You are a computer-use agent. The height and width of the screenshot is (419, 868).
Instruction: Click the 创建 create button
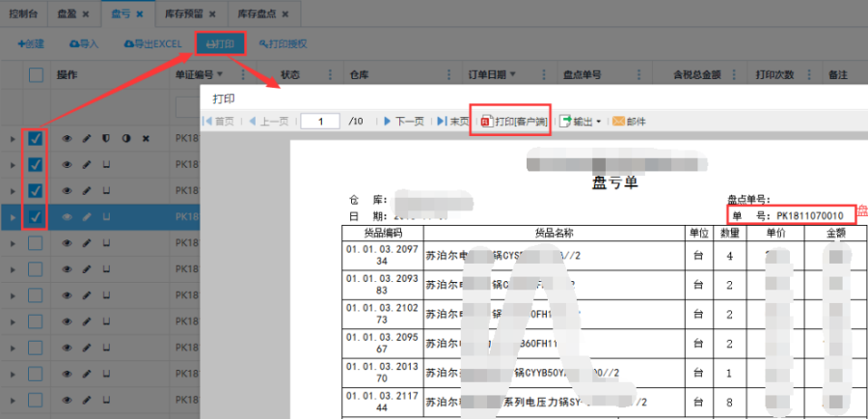tap(32, 44)
